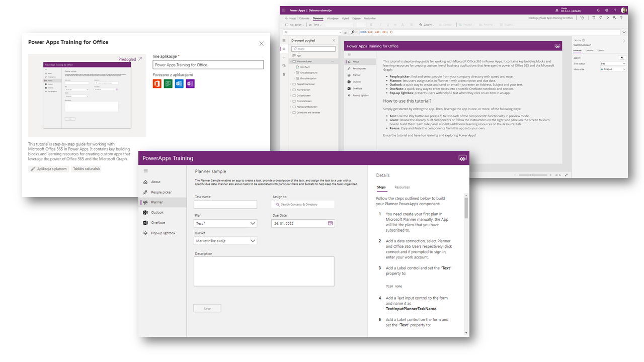Redo action in Studio toolbar
This screenshot has width=644, height=362.
[601, 18]
